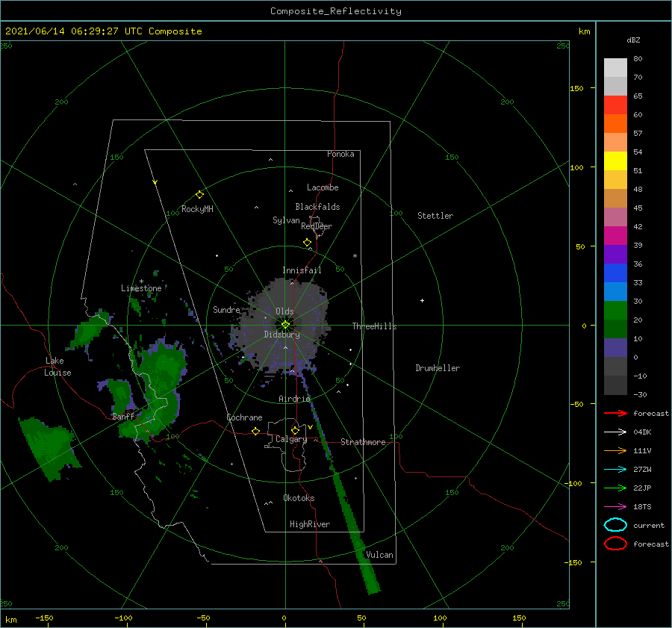Click the RockyMH label
Viewport: 672px width, 628px height.
coord(197,209)
